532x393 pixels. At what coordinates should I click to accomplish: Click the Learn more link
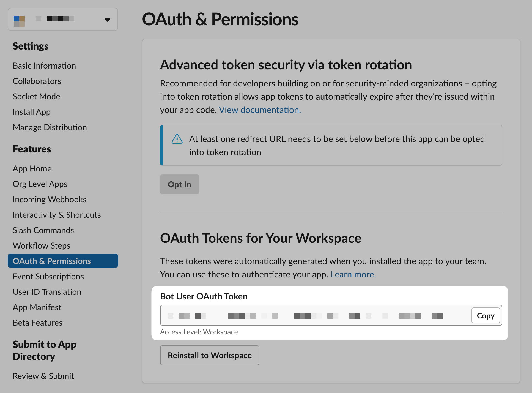(x=353, y=274)
